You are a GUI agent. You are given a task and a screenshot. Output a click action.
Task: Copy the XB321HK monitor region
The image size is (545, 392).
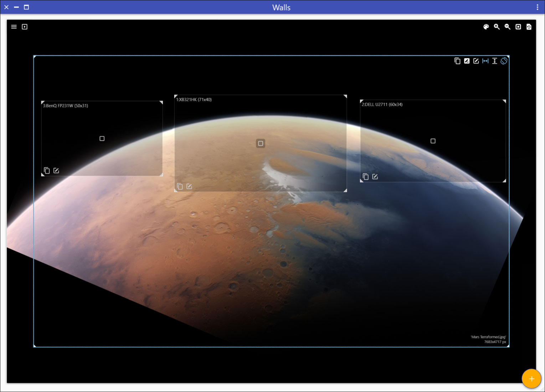180,186
